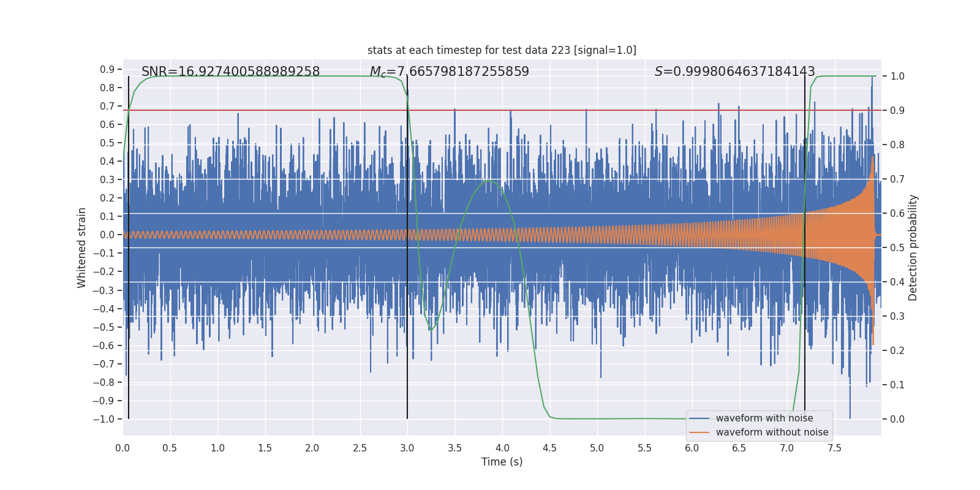Click Time axis tick label 5.0

click(597, 448)
